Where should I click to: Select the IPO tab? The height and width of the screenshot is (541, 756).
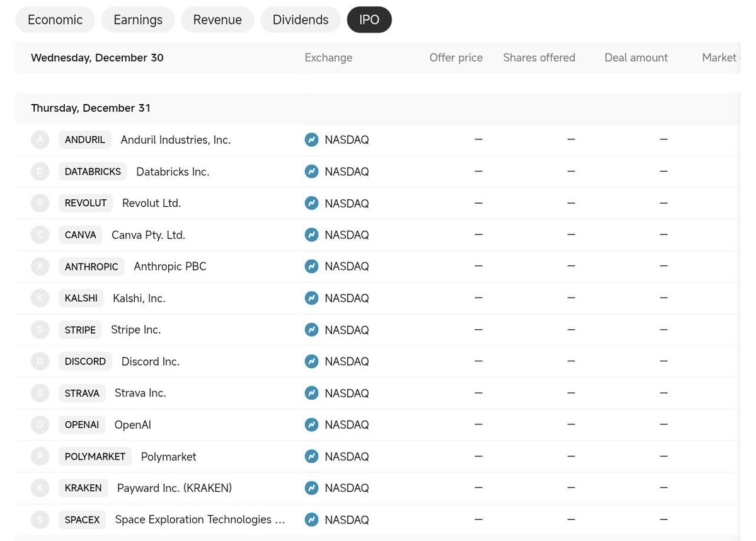(x=369, y=20)
